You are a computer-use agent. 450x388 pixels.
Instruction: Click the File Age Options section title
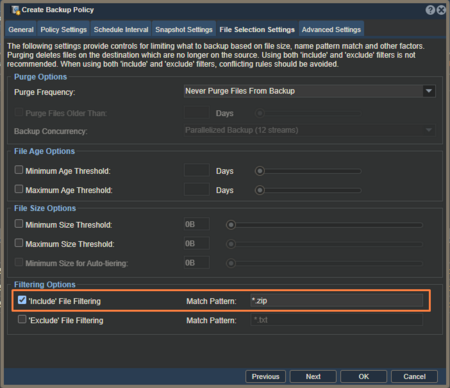44,151
